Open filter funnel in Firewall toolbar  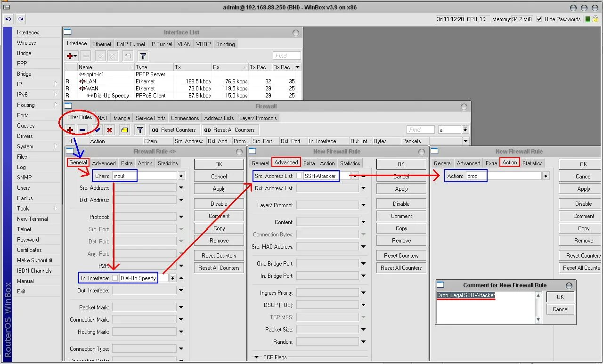coord(140,130)
